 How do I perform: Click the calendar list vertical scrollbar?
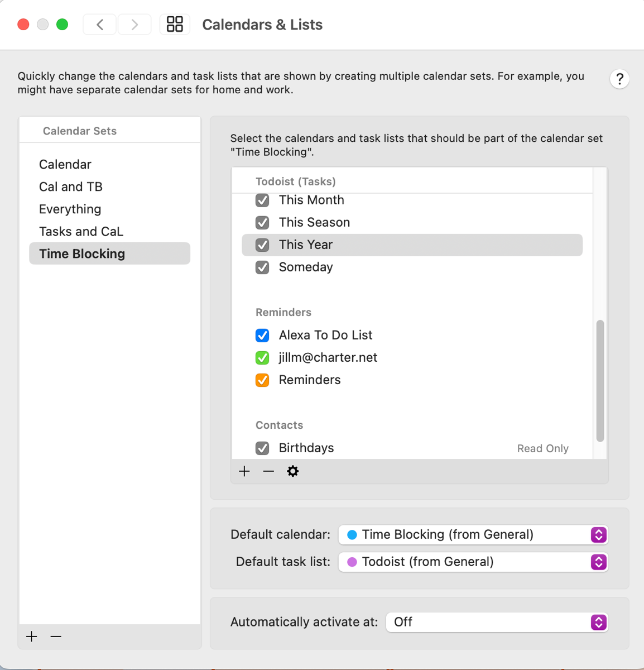(600, 381)
